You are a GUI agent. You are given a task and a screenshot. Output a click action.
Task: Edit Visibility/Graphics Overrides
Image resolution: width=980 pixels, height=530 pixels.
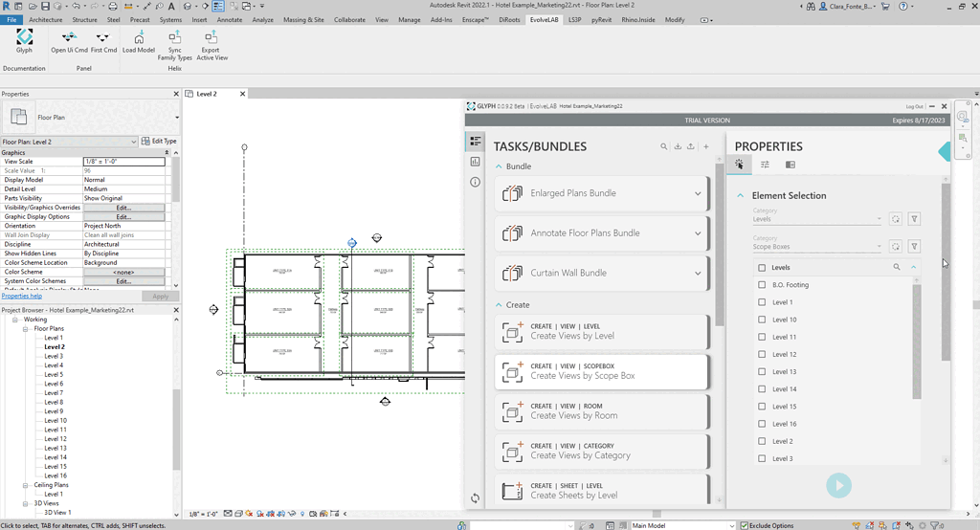pyautogui.click(x=123, y=208)
